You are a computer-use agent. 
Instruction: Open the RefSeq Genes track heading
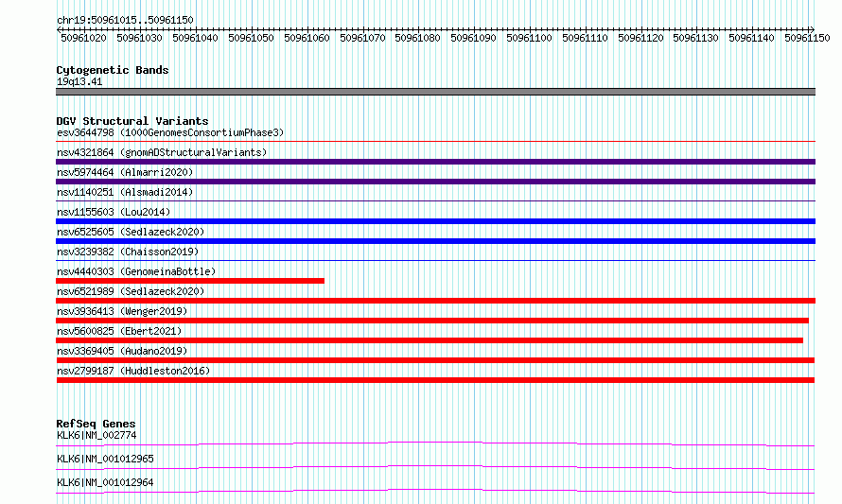(96, 424)
